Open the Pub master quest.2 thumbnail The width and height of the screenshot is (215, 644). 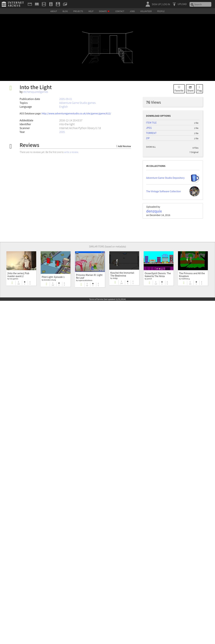coord(21,261)
